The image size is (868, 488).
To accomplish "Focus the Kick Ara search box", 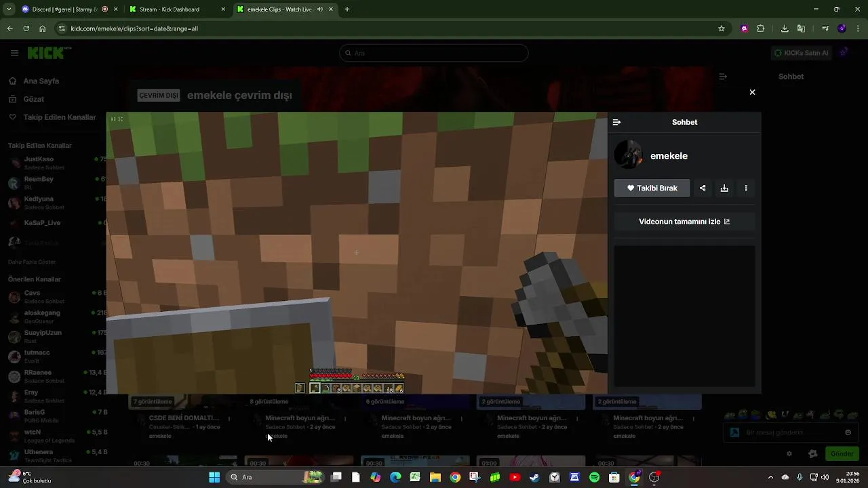I will (434, 53).
